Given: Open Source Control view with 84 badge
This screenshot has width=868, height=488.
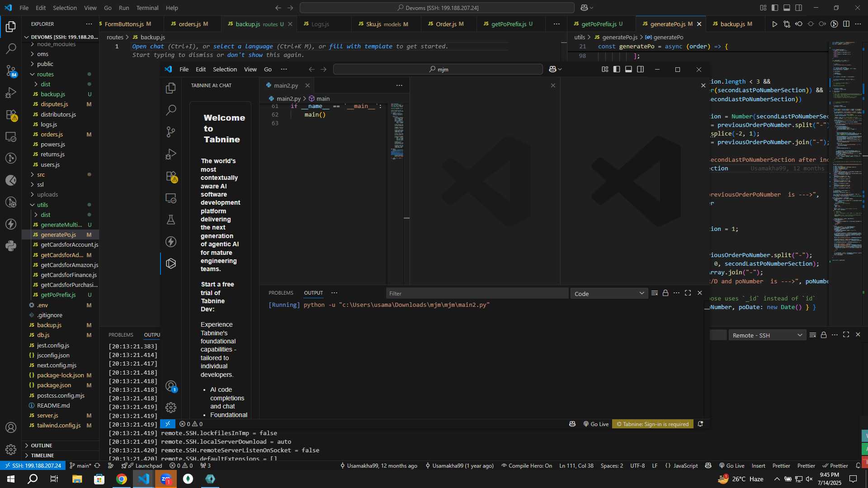Looking at the screenshot, I should pyautogui.click(x=11, y=70).
